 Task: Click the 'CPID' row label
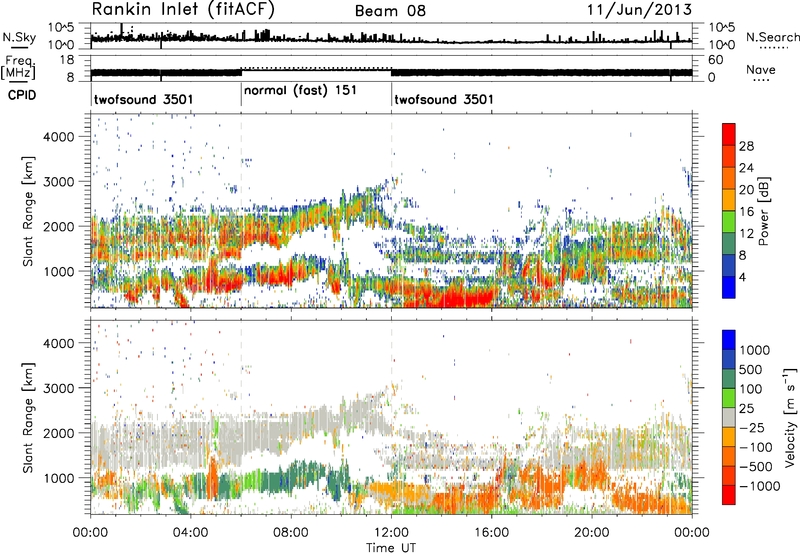click(x=22, y=95)
